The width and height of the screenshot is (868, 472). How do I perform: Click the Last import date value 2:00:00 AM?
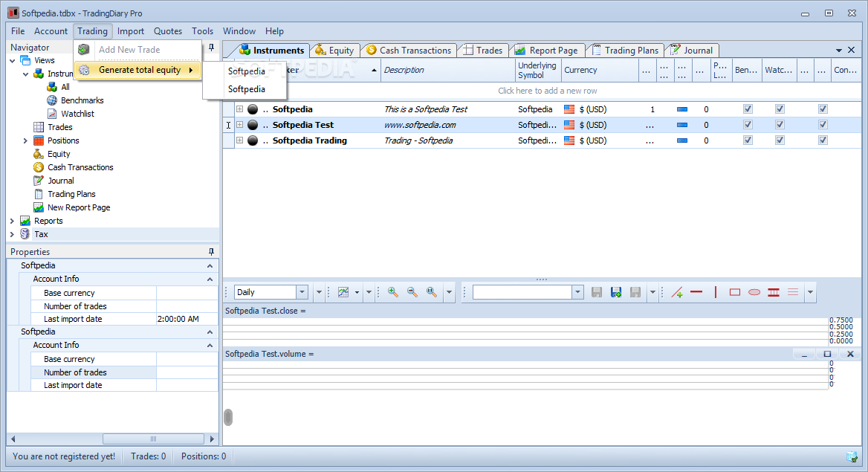[178, 319]
